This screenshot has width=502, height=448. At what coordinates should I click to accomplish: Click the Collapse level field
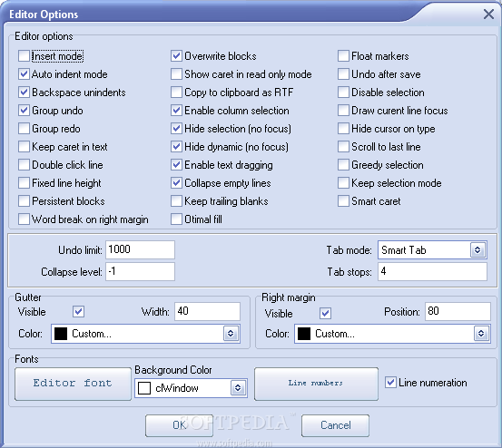140,271
